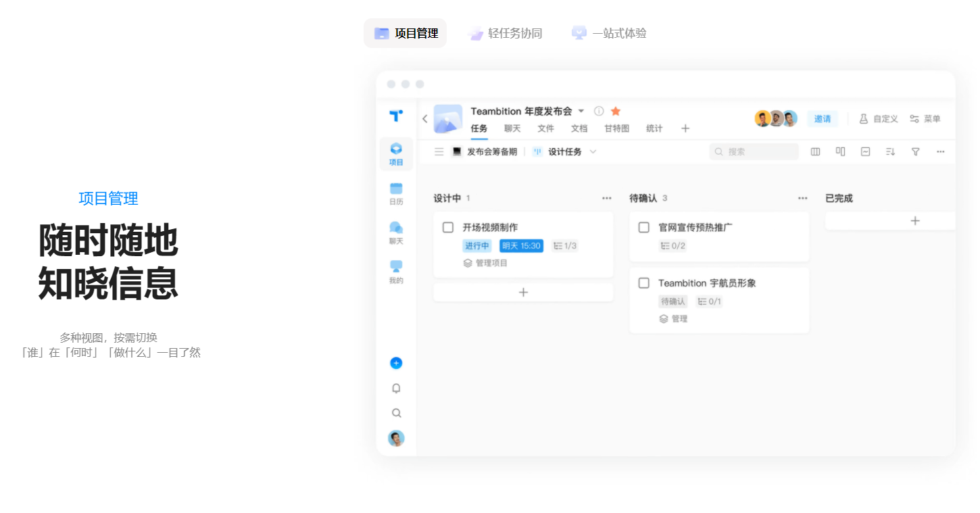This screenshot has height=513, width=980.
Task: Check the 开场视频制作 task checkbox
Action: 447,228
